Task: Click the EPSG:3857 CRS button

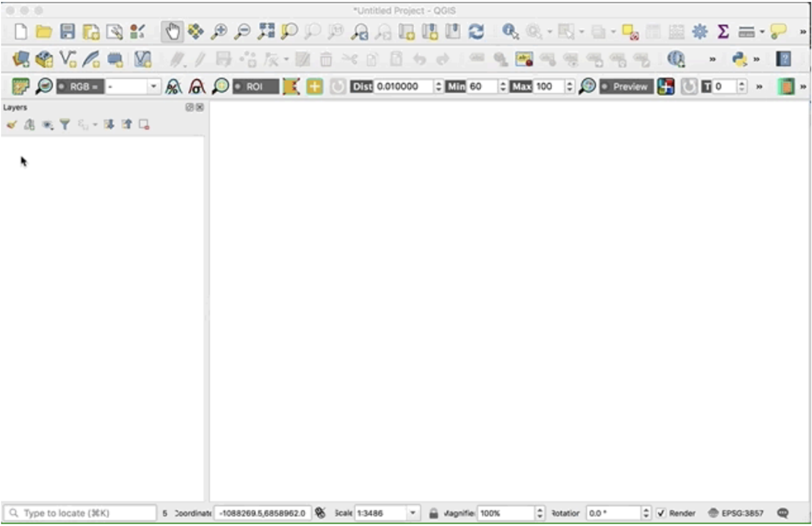Action: pos(736,513)
